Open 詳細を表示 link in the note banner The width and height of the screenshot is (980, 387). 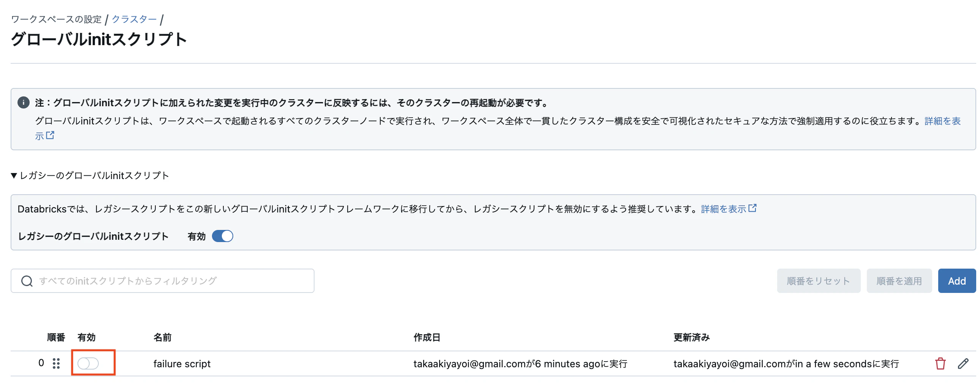(x=943, y=121)
